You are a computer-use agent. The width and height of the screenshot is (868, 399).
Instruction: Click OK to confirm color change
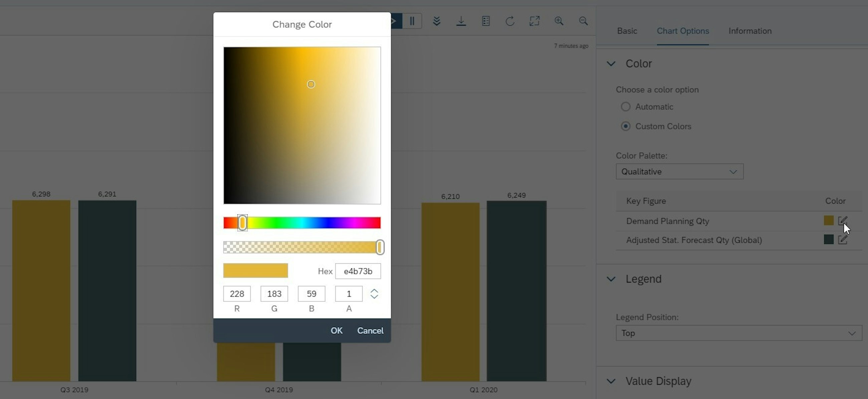337,330
